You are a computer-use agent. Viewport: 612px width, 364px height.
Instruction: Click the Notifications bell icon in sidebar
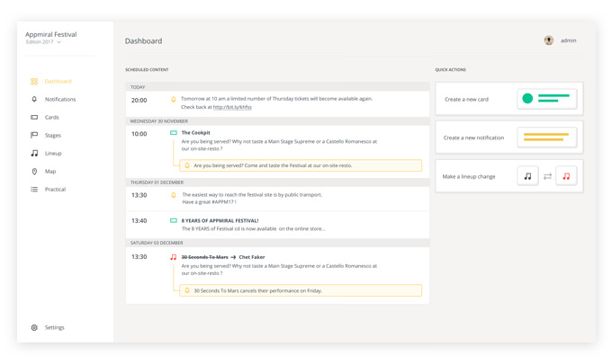pyautogui.click(x=34, y=100)
